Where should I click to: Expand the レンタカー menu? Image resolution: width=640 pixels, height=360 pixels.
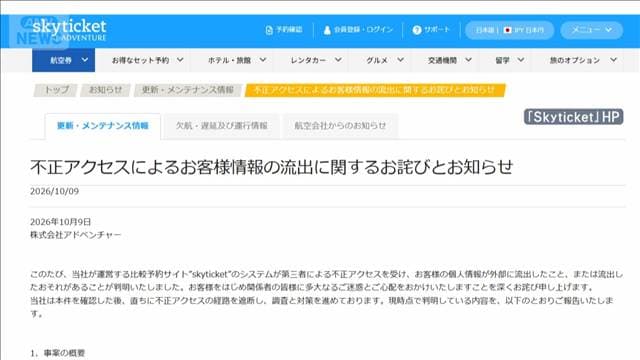(316, 60)
